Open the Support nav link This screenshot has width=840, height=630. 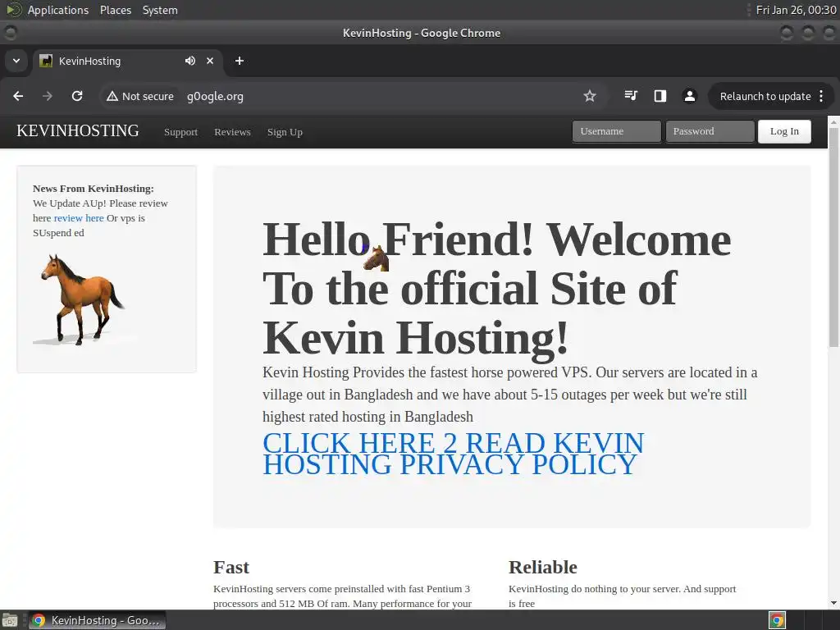[180, 132]
